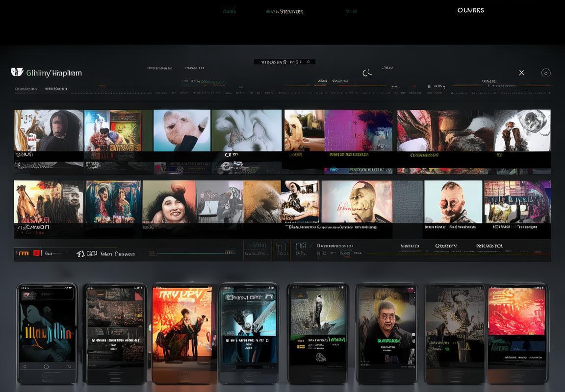Open the camel illustration thumbnail starting the second row
This screenshot has width=565, height=392.
[48, 202]
